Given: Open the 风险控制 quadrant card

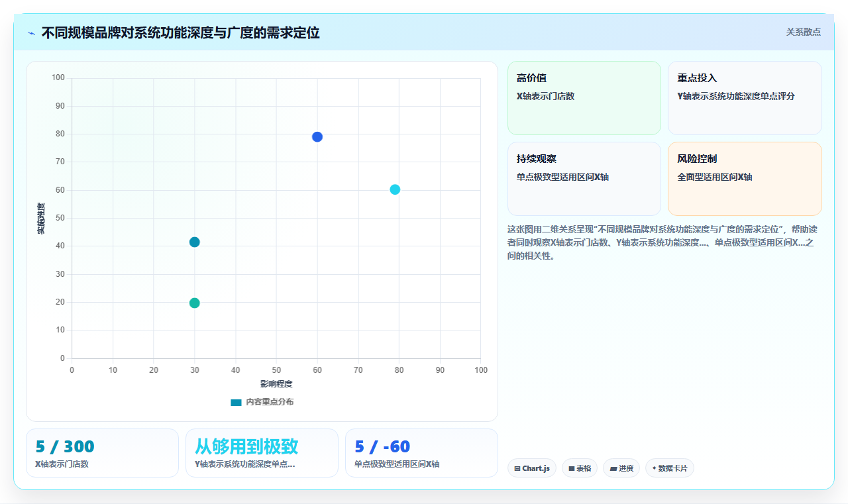Looking at the screenshot, I should pos(745,179).
